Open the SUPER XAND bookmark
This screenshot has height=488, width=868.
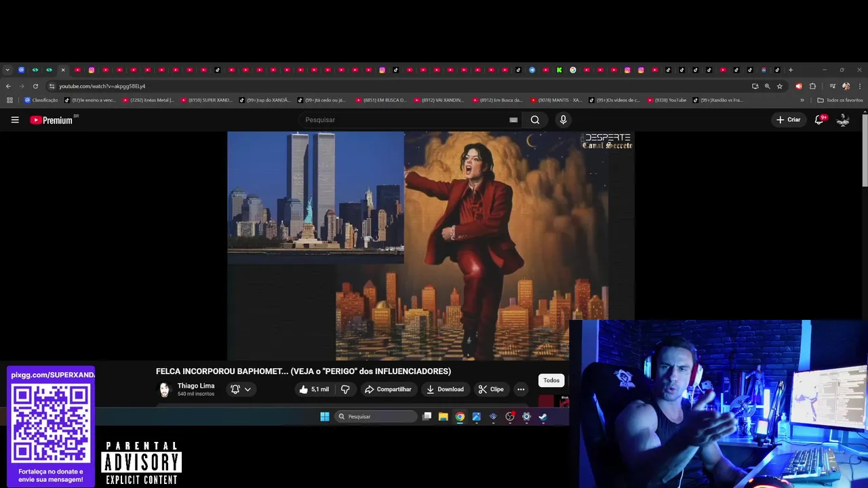[x=206, y=100]
